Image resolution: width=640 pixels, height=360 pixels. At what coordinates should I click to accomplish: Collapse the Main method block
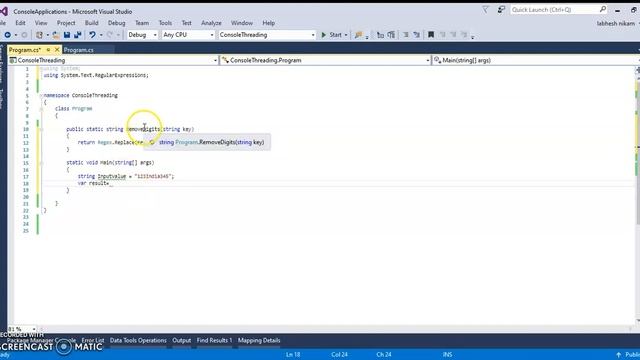pyautogui.click(x=41, y=163)
